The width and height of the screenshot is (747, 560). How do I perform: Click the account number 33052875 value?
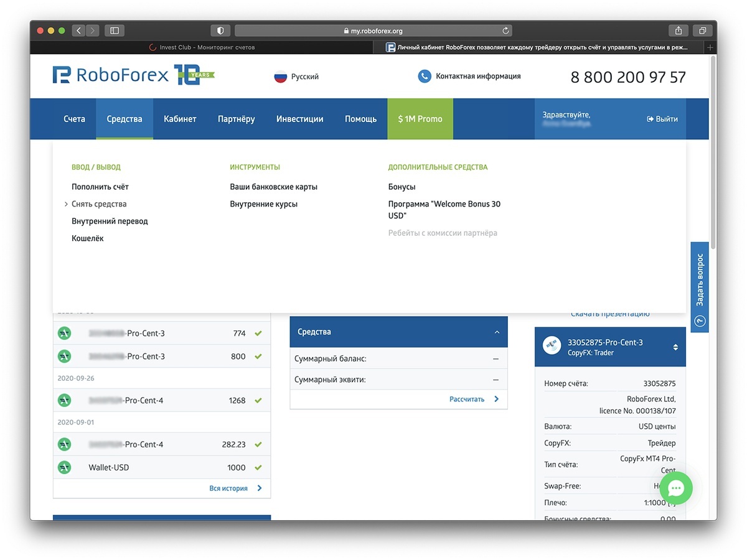659,384
